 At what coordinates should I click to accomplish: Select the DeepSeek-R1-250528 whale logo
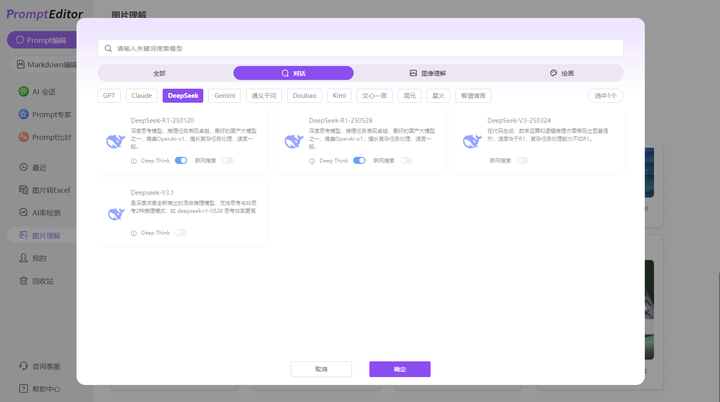click(294, 141)
